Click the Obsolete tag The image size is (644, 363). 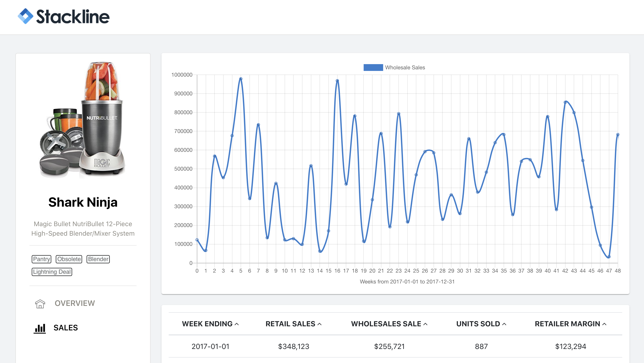pyautogui.click(x=69, y=259)
